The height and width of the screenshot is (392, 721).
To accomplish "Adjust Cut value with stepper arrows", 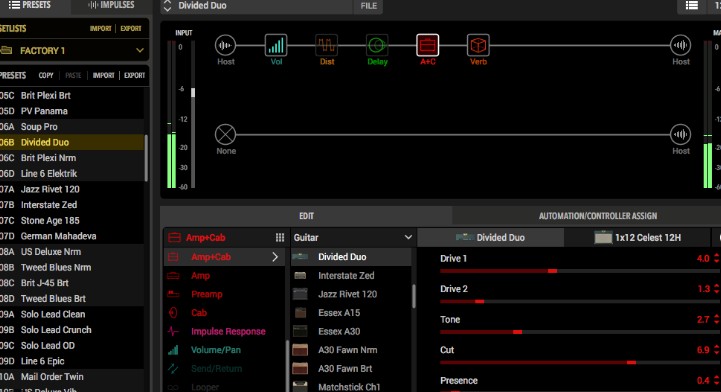I will (716, 350).
